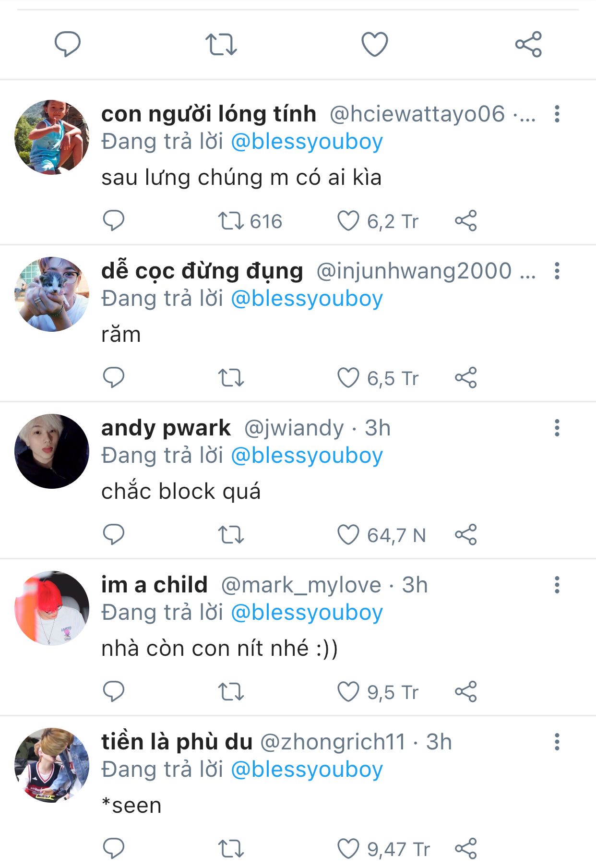The width and height of the screenshot is (596, 868).
Task: Retweet the reply showing 616 retweets
Action: pos(231,221)
